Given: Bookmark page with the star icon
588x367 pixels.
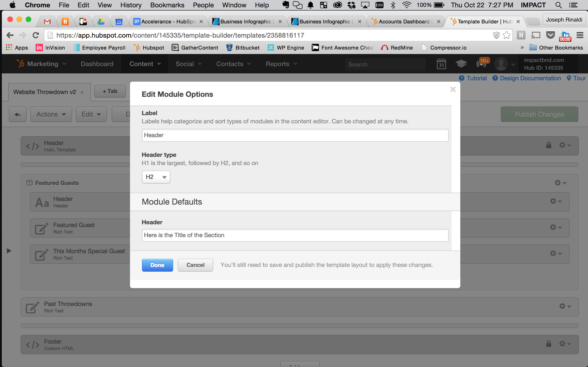Looking at the screenshot, I should tap(506, 35).
